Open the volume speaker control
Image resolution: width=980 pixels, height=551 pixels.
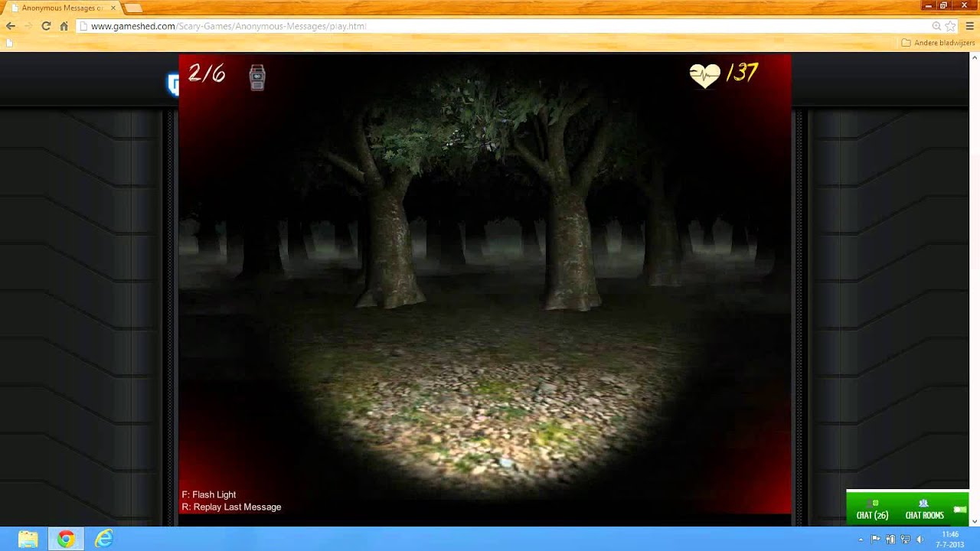pyautogui.click(x=920, y=540)
